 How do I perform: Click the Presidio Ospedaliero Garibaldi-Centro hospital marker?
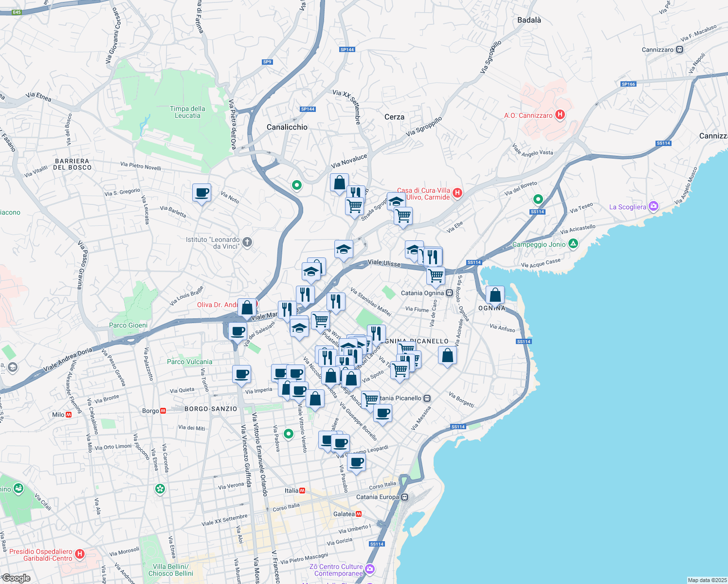(x=79, y=553)
